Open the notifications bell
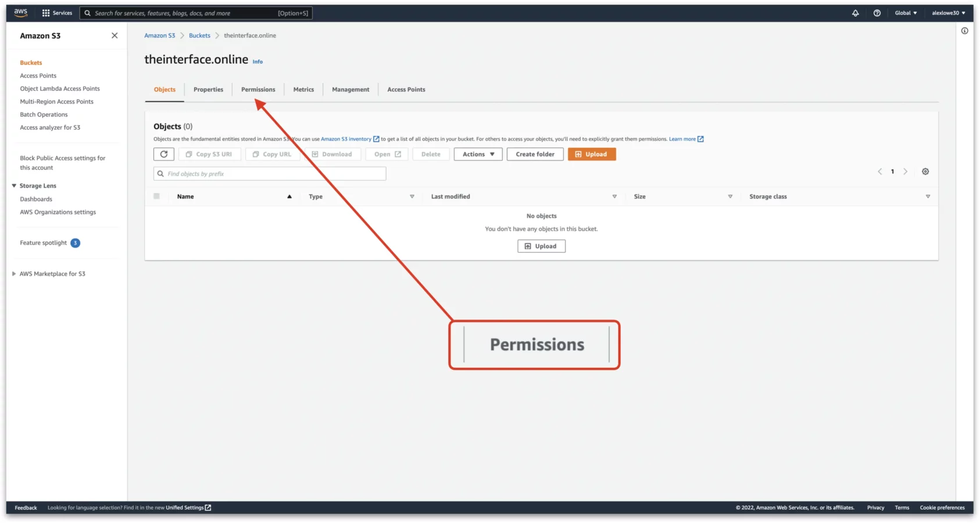 pyautogui.click(x=855, y=13)
